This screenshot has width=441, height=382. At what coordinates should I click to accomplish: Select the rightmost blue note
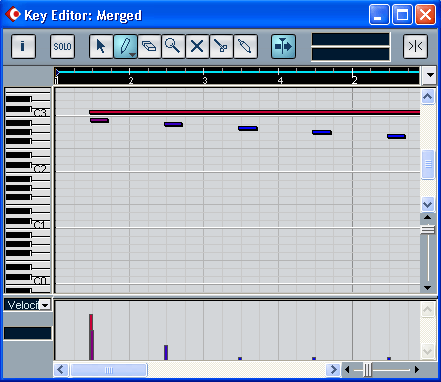pos(396,136)
